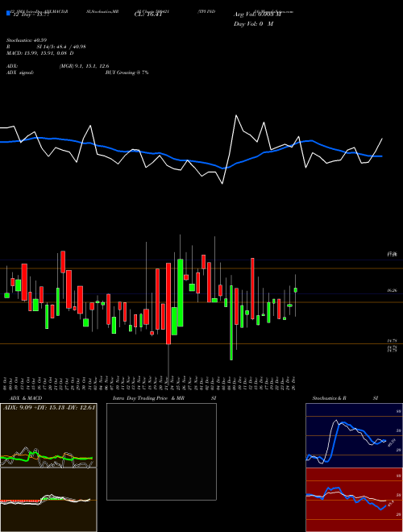Click the 'Stochastics & R' panel title
Viewport: 403px width, 532px height.
pos(330,398)
